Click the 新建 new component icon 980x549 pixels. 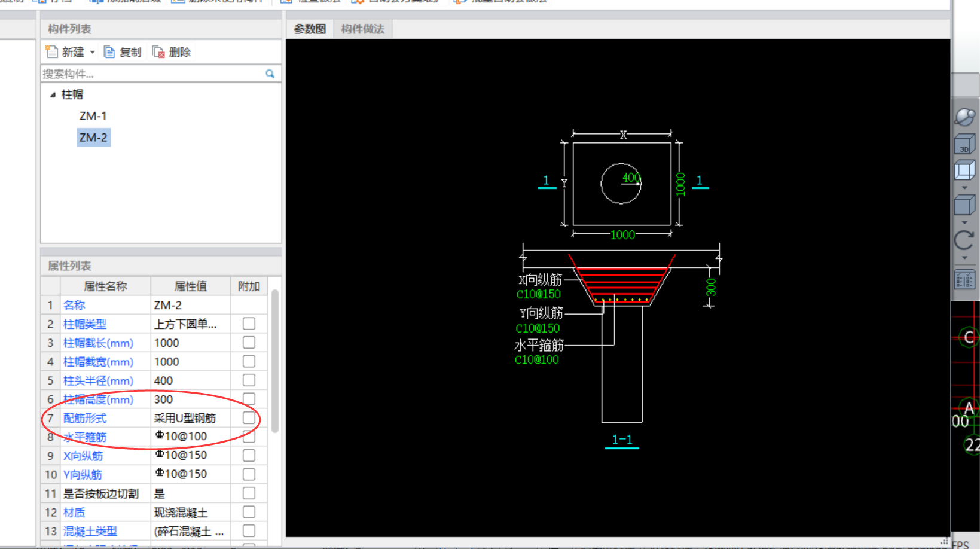pos(52,52)
